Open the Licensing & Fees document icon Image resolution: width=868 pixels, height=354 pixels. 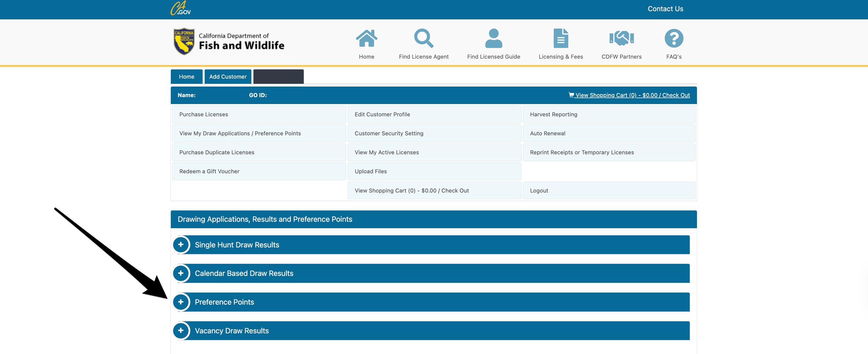point(561,39)
